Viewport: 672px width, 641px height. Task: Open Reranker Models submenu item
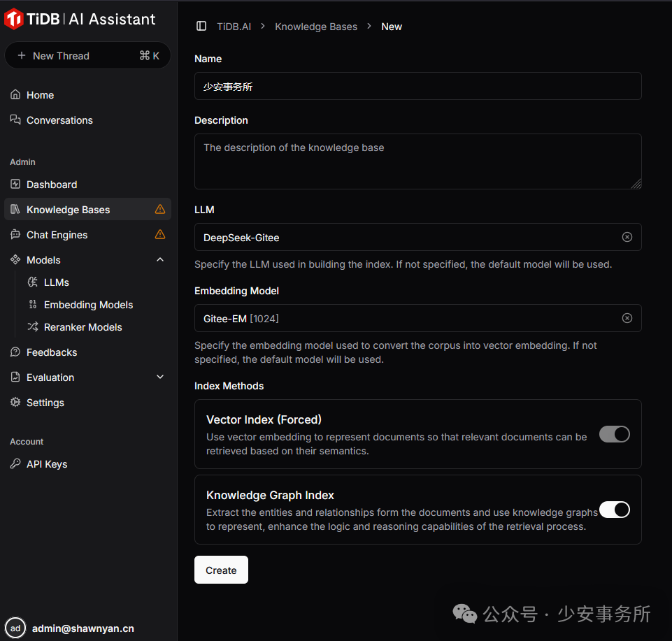click(96, 326)
